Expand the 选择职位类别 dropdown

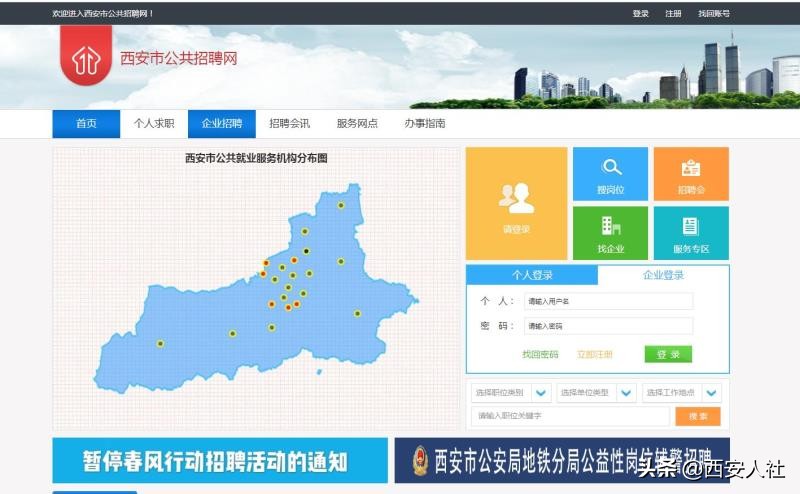(x=509, y=392)
